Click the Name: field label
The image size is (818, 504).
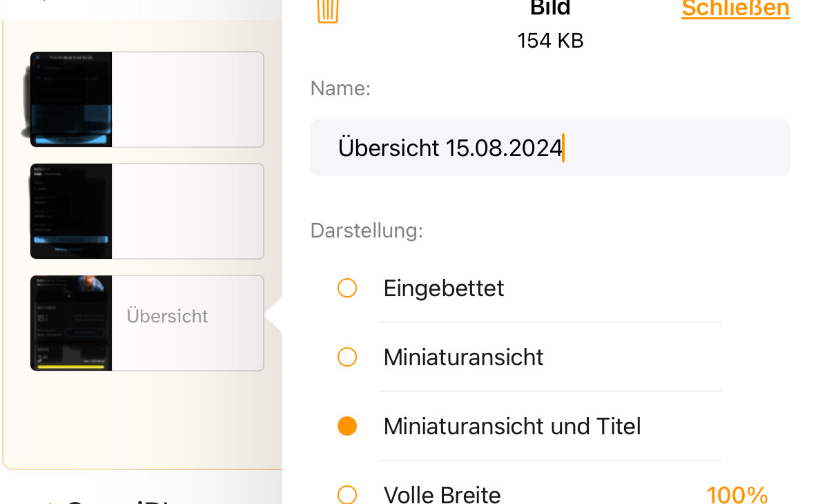(x=340, y=88)
